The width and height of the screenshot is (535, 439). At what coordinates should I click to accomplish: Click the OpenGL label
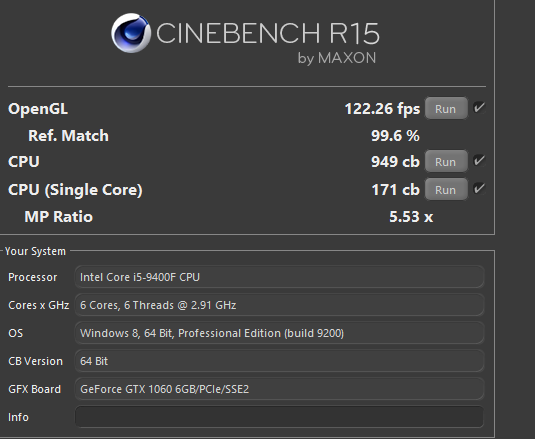pos(38,109)
